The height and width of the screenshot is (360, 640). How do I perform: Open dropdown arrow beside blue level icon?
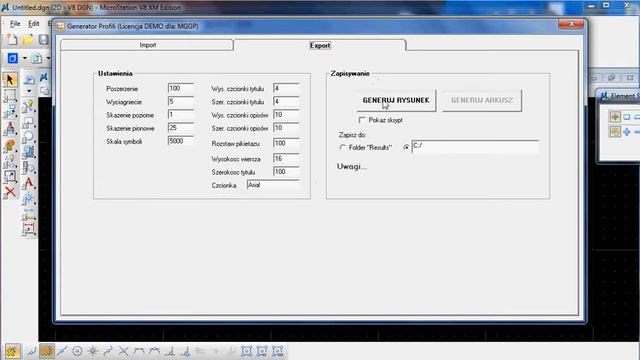(24, 58)
